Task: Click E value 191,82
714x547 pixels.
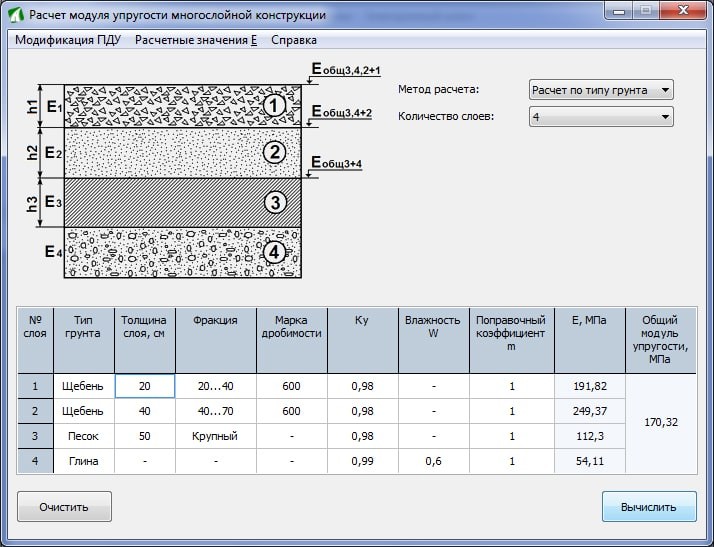Action: pyautogui.click(x=590, y=386)
